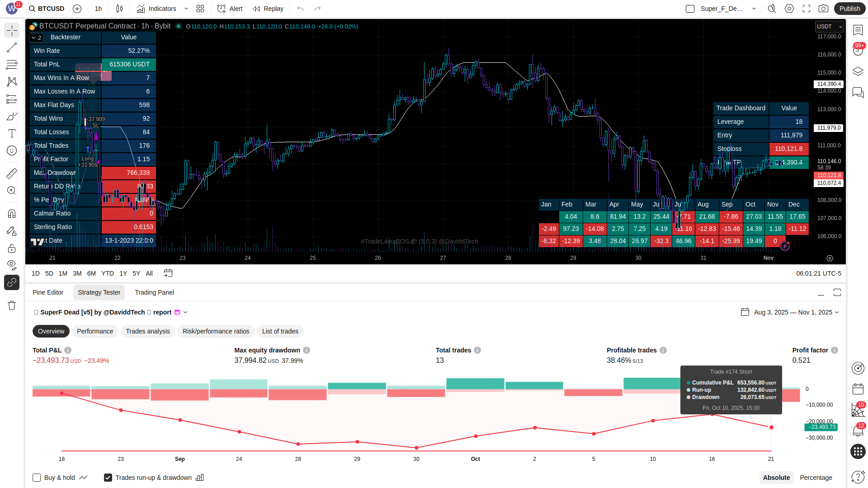This screenshot has width=868, height=488.
Task: Open the List of trades tab
Action: (x=280, y=331)
